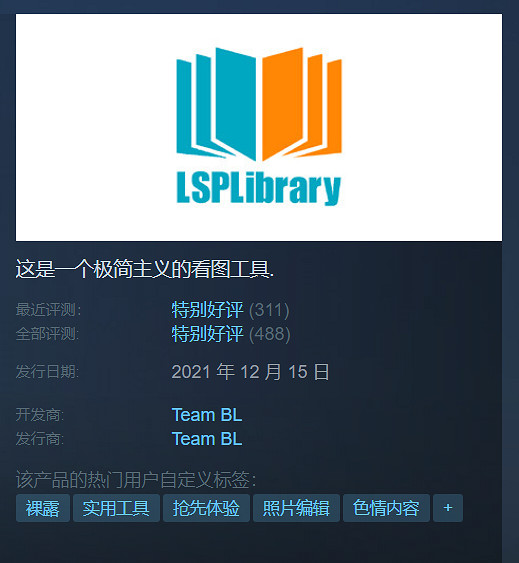Open recent reviews 特别好评 rating link
The height and width of the screenshot is (563, 519).
pyautogui.click(x=207, y=310)
